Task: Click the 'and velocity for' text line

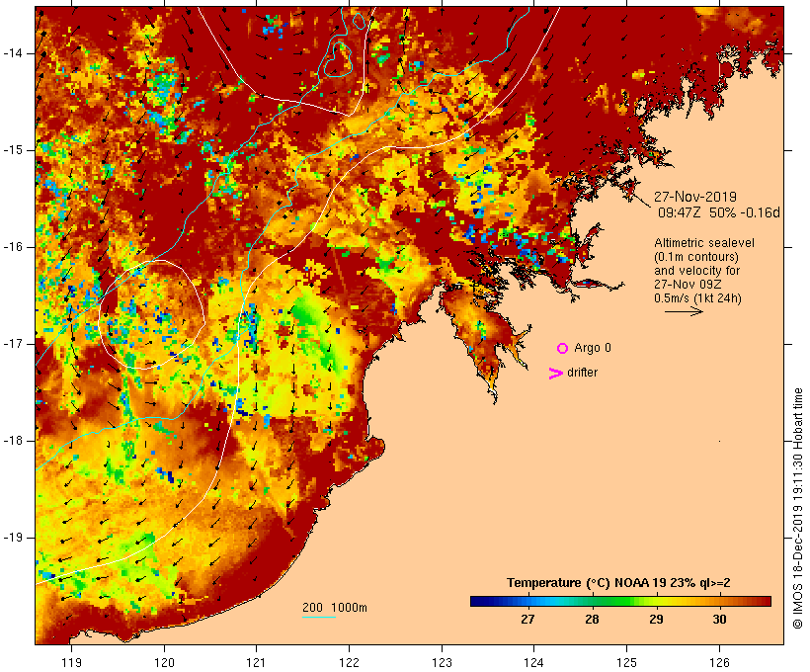Action: 696,271
